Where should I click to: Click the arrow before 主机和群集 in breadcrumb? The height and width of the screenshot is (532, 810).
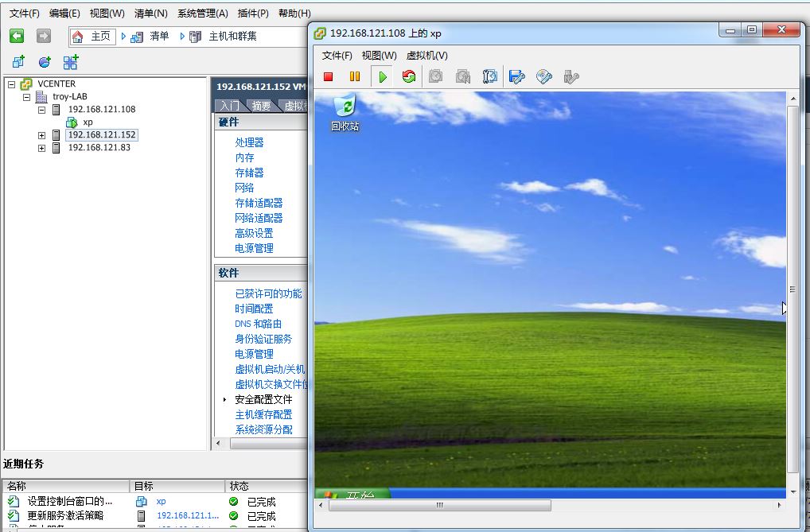182,36
